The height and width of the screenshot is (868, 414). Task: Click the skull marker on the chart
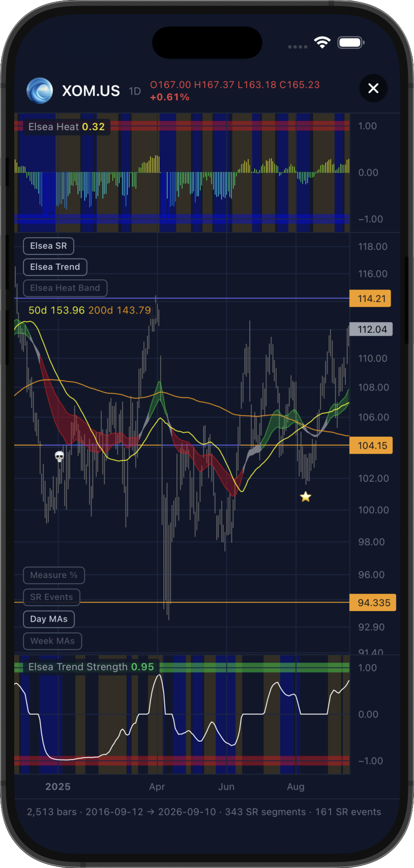pyautogui.click(x=60, y=456)
